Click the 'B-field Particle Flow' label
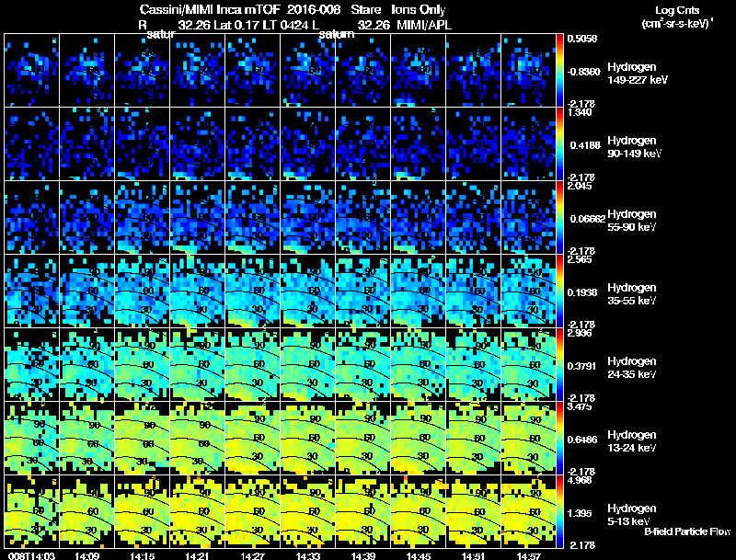This screenshot has width=736, height=560. click(687, 531)
